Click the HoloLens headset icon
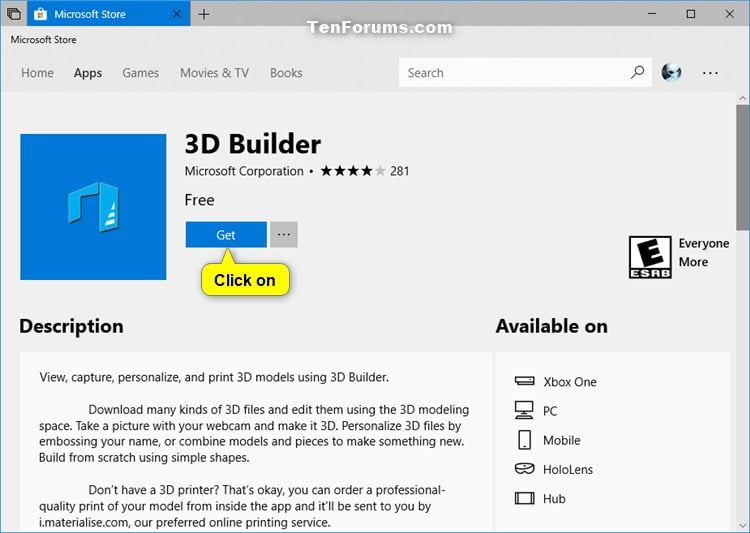750x533 pixels. pyautogui.click(x=524, y=468)
